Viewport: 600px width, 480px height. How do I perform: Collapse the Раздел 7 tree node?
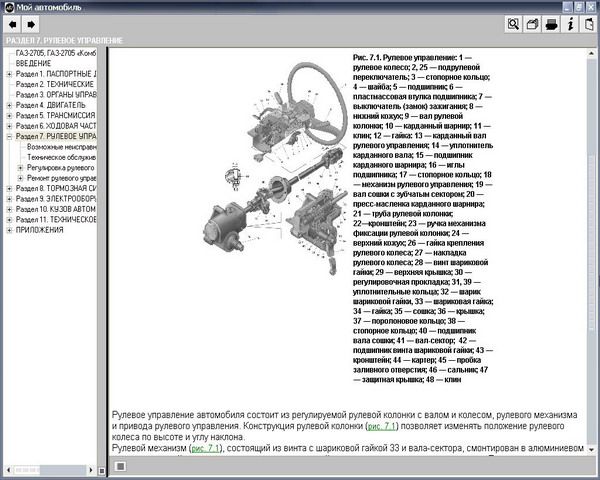tap(9, 135)
